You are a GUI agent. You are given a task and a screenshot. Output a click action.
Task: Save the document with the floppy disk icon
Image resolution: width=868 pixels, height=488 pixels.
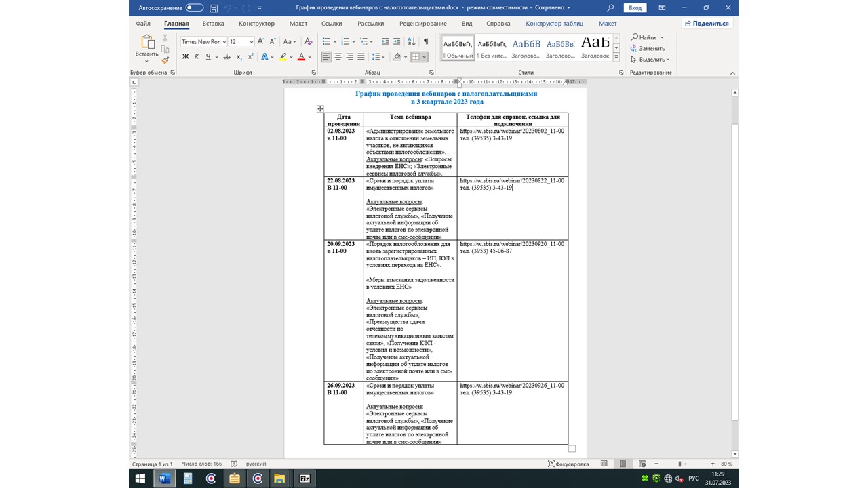(x=214, y=8)
